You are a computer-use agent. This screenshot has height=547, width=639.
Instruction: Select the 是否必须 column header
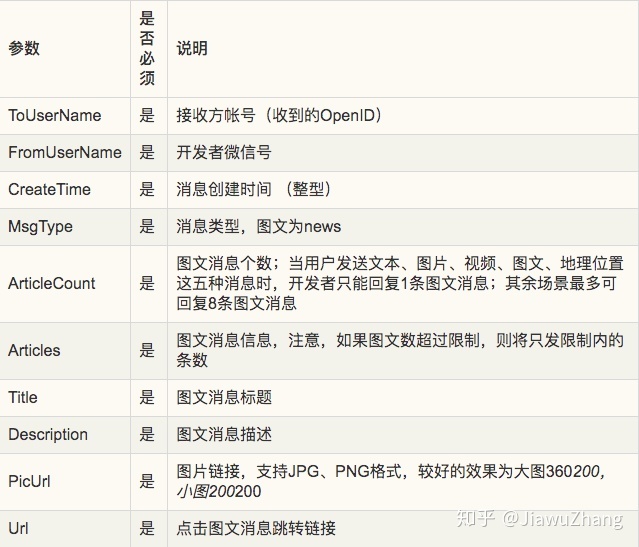(147, 49)
